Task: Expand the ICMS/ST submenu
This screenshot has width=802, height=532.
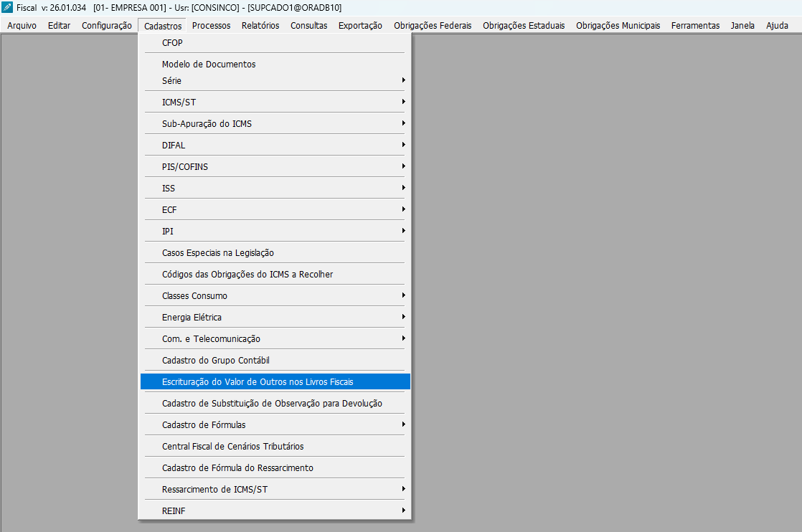Action: pos(275,103)
